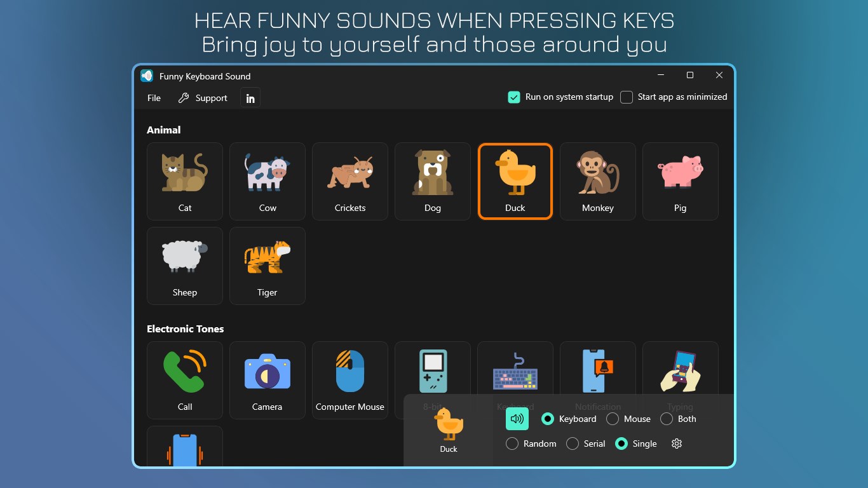868x488 pixels.
Task: Choose the Monkey sound tile
Action: (x=598, y=181)
